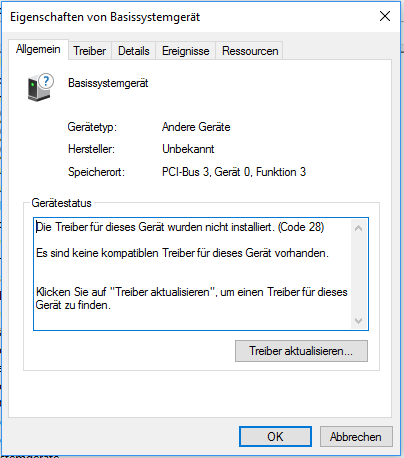Click the Treiber aktualisieren button

click(x=301, y=351)
